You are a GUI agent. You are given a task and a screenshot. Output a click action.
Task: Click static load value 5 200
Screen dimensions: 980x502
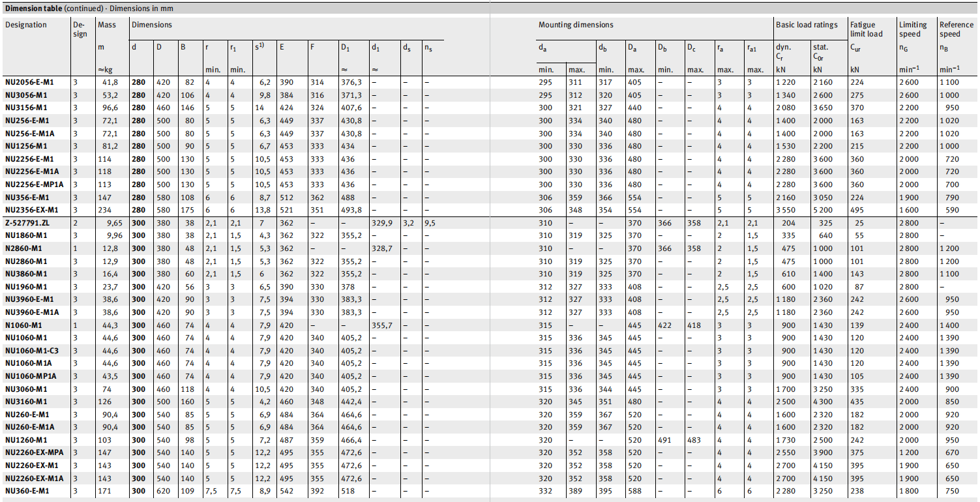(823, 210)
